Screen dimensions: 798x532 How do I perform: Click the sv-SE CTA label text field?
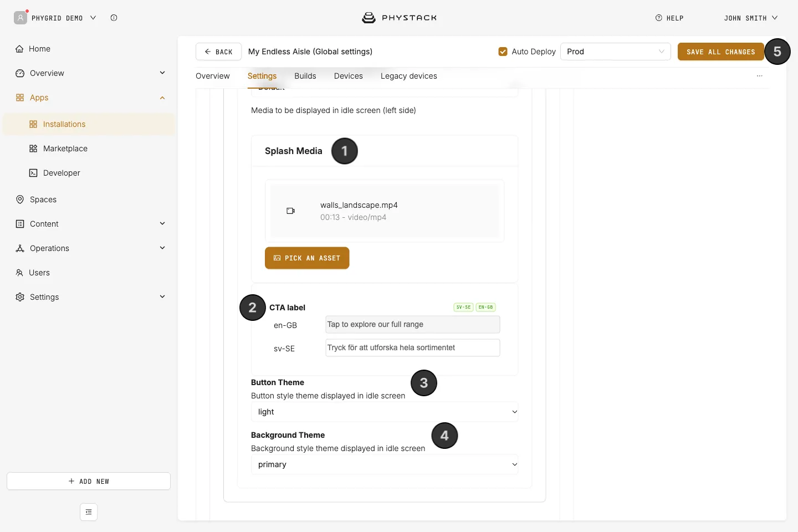(x=413, y=348)
